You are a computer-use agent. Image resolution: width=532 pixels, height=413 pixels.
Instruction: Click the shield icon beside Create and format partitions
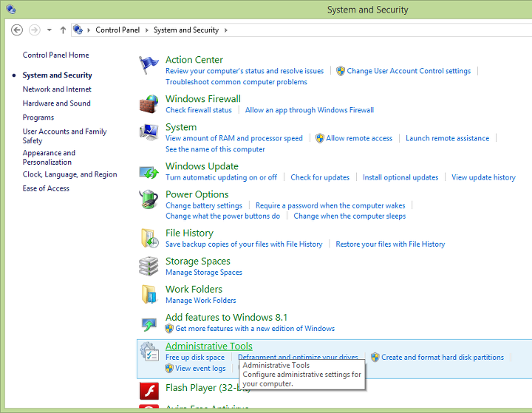(375, 358)
